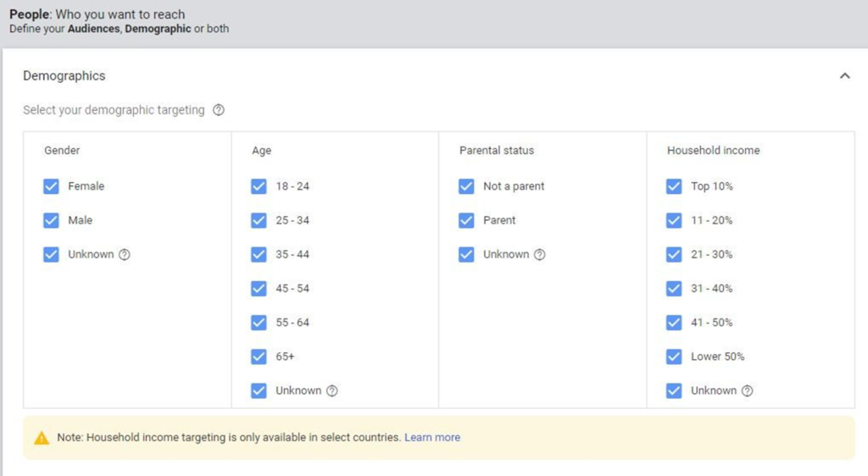Click help icon next to Household income Unknown
This screenshot has width=868, height=476.
point(747,391)
